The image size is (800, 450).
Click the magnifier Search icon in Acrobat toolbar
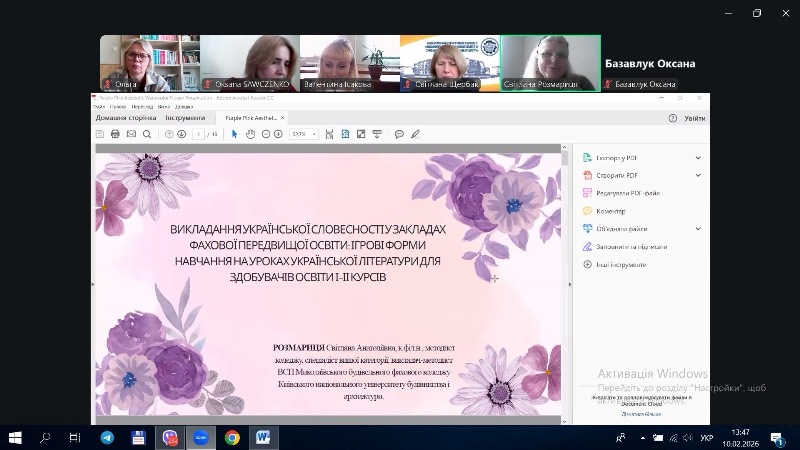point(147,134)
